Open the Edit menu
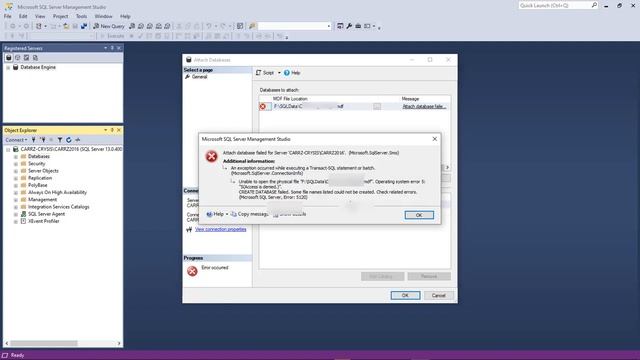 [x=23, y=16]
